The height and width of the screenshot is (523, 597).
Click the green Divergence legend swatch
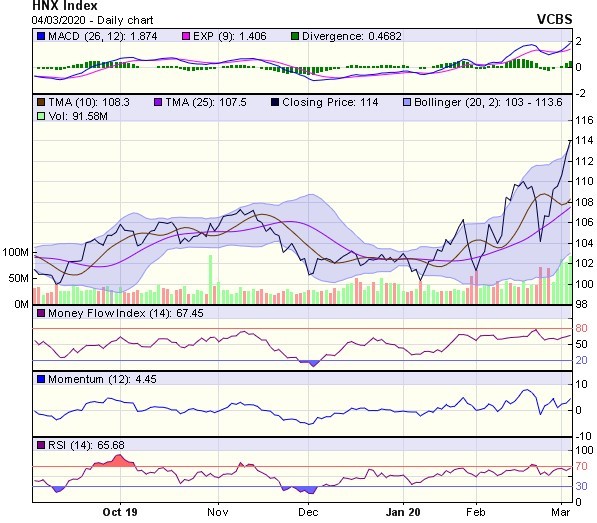click(x=295, y=37)
